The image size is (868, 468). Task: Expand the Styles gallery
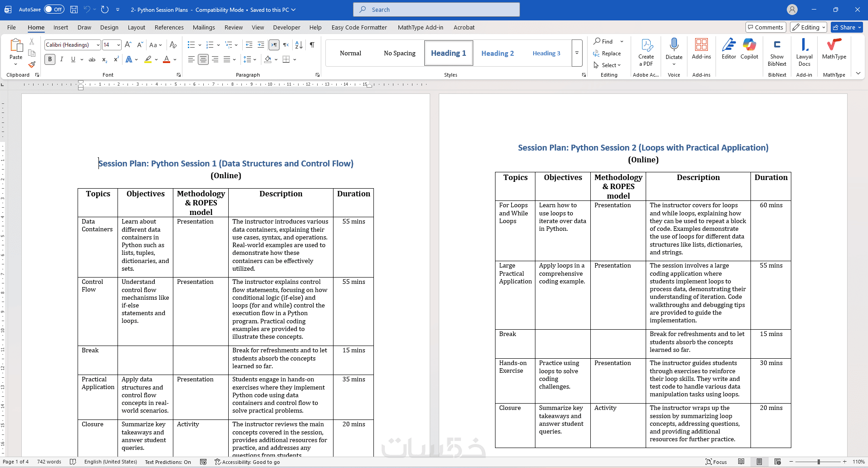coord(577,53)
